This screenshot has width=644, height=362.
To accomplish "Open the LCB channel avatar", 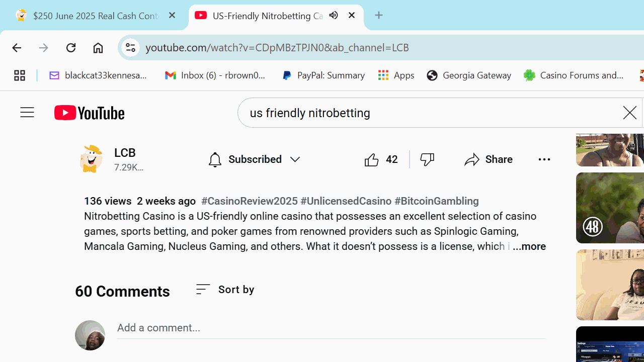I will 91,159.
